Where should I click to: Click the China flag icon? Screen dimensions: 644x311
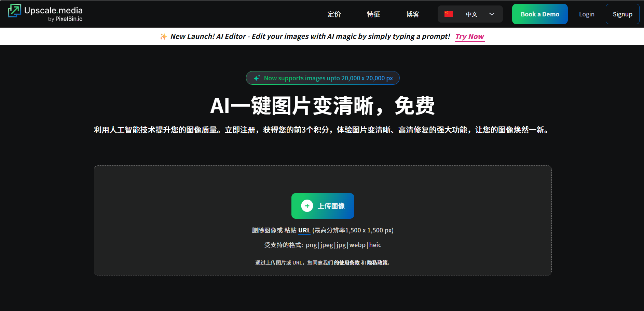pos(449,14)
